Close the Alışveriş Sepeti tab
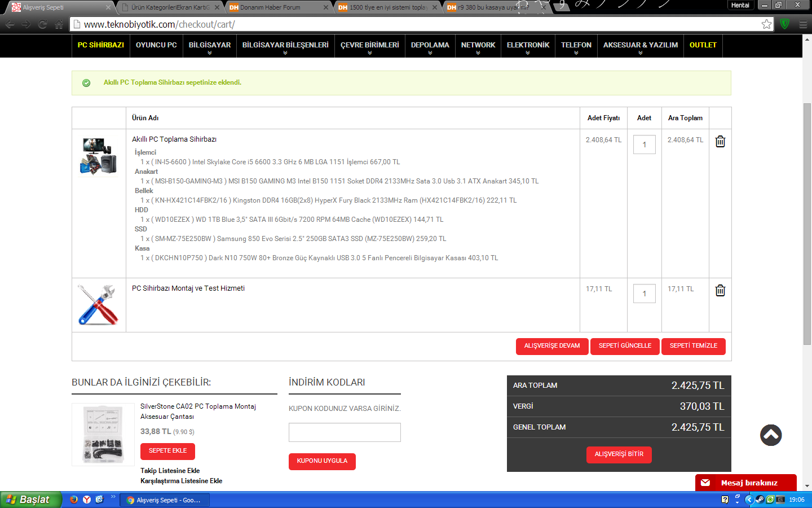Image resolution: width=812 pixels, height=508 pixels. pos(108,7)
